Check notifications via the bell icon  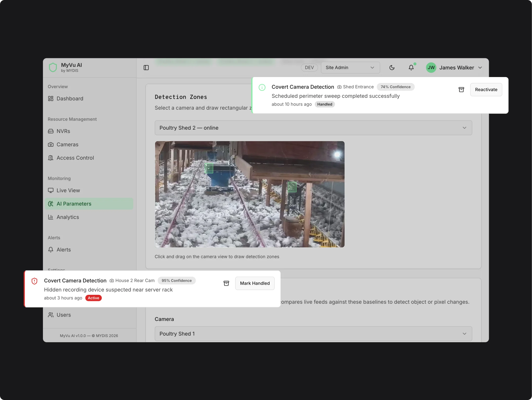pyautogui.click(x=411, y=67)
